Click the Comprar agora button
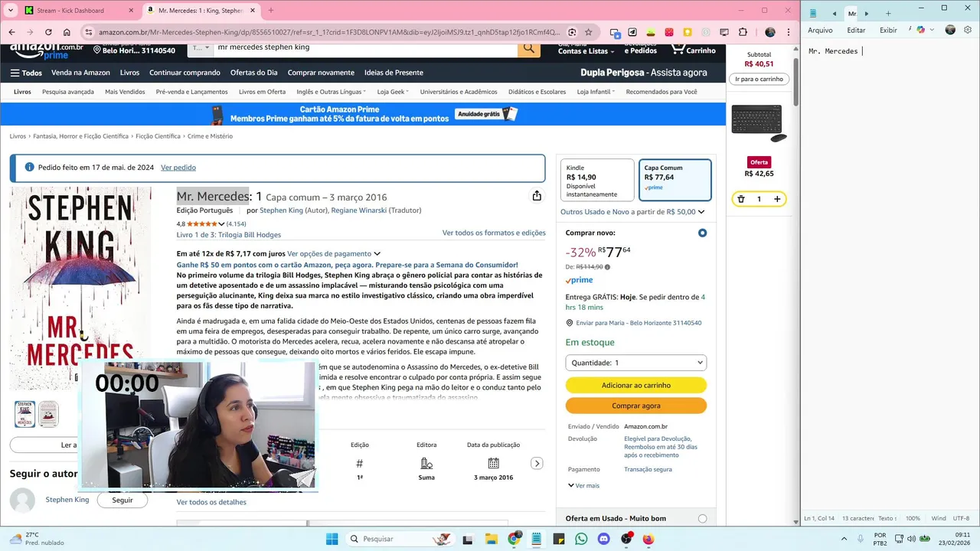980x551 pixels. click(636, 406)
